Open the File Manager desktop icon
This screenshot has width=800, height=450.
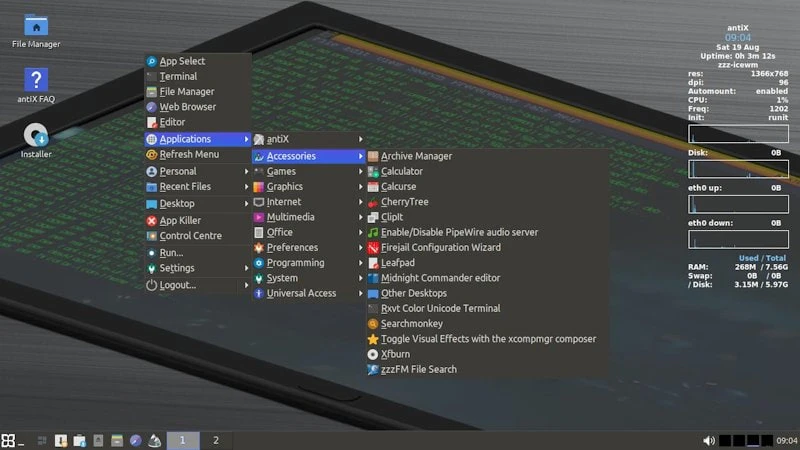[x=36, y=31]
